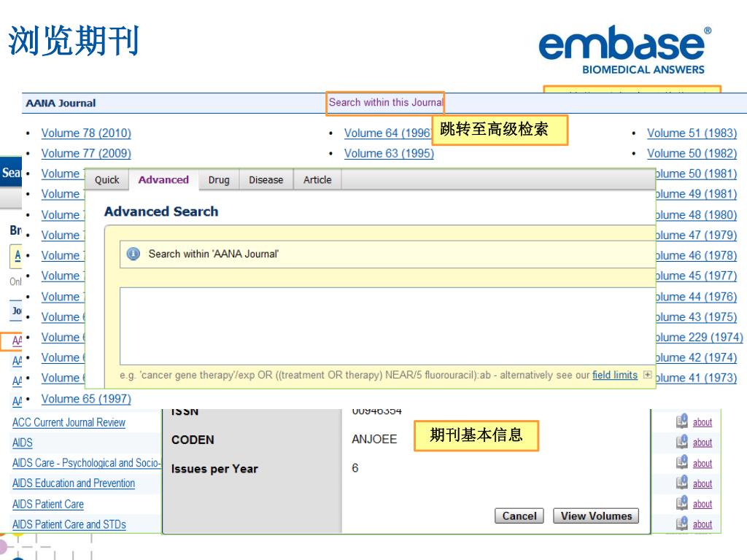Click the CODEN value ANJOEE
Image resolution: width=747 pixels, height=560 pixels.
click(374, 439)
